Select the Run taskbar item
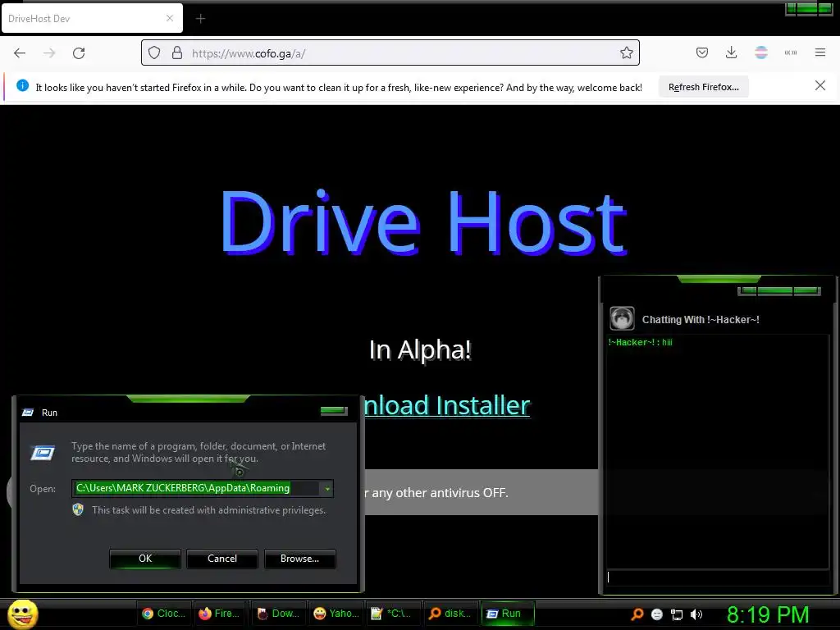This screenshot has height=630, width=840. [x=507, y=614]
